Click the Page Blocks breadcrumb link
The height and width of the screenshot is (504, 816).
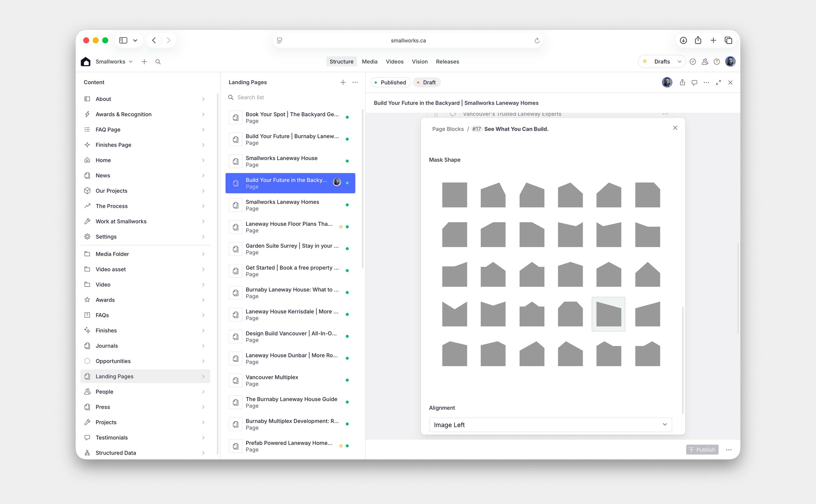[448, 129]
